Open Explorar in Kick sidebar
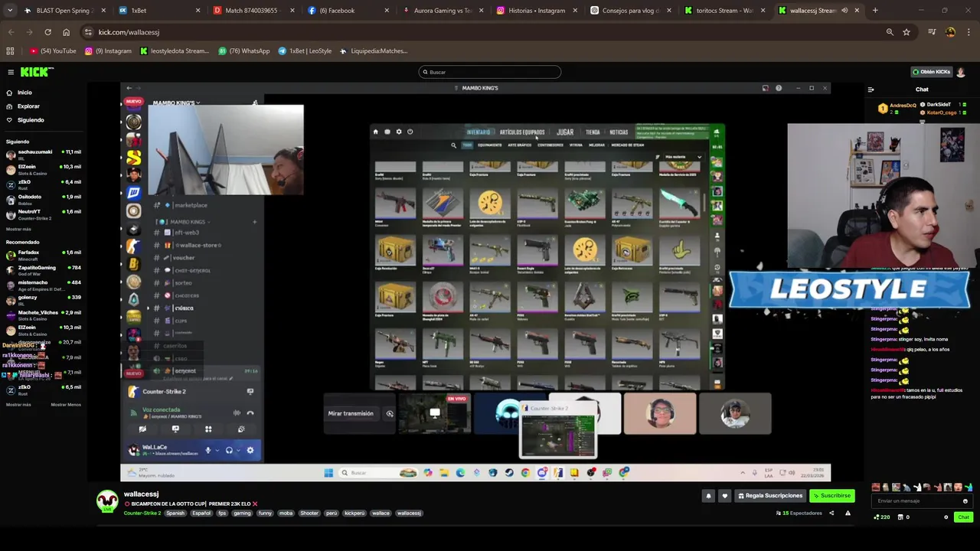 28,106
